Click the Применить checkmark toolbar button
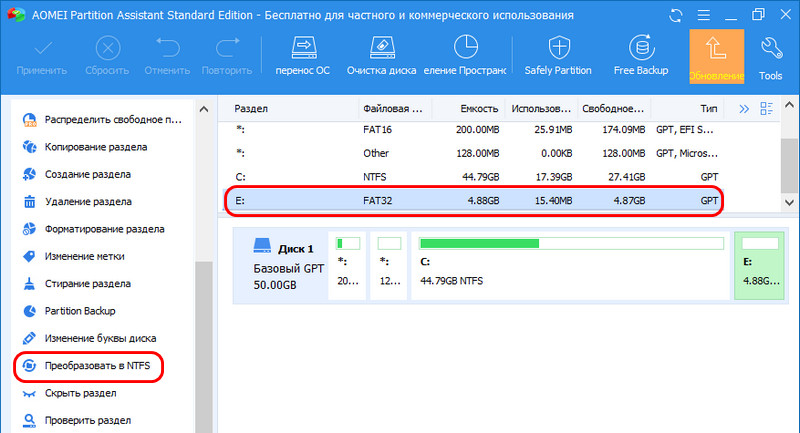Image resolution: width=800 pixels, height=433 pixels. click(x=42, y=57)
